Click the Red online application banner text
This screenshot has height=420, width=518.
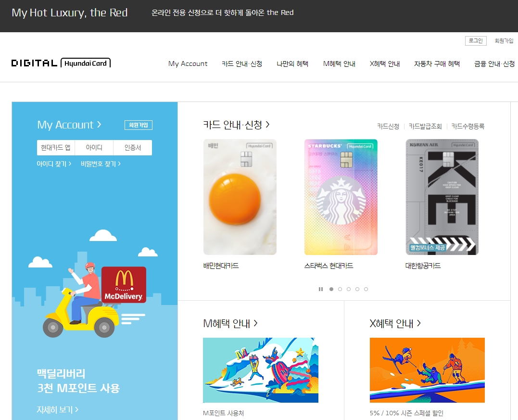pyautogui.click(x=222, y=13)
